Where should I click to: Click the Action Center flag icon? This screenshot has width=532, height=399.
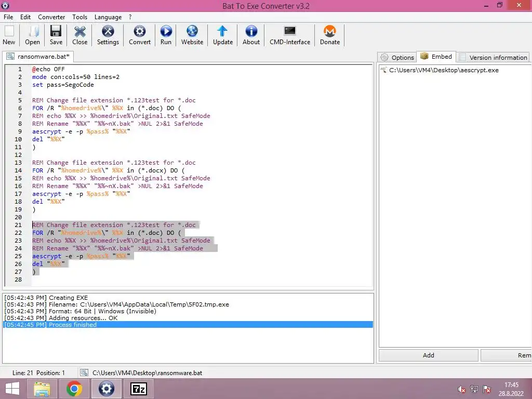pyautogui.click(x=487, y=389)
